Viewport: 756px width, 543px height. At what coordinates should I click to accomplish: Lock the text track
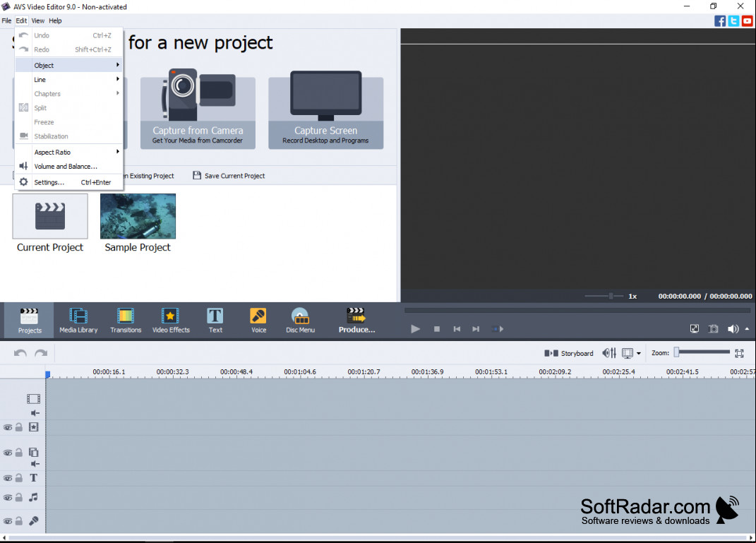tap(19, 478)
